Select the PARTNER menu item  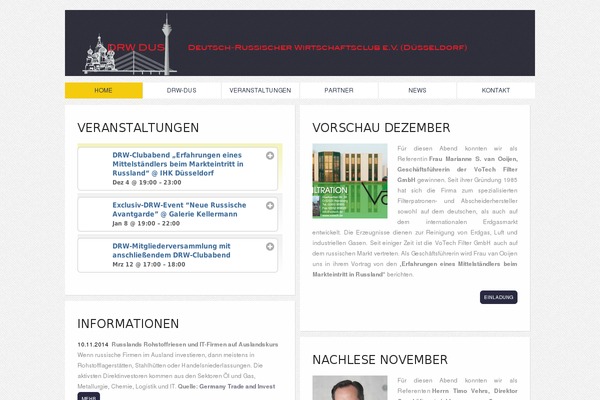pyautogui.click(x=339, y=90)
